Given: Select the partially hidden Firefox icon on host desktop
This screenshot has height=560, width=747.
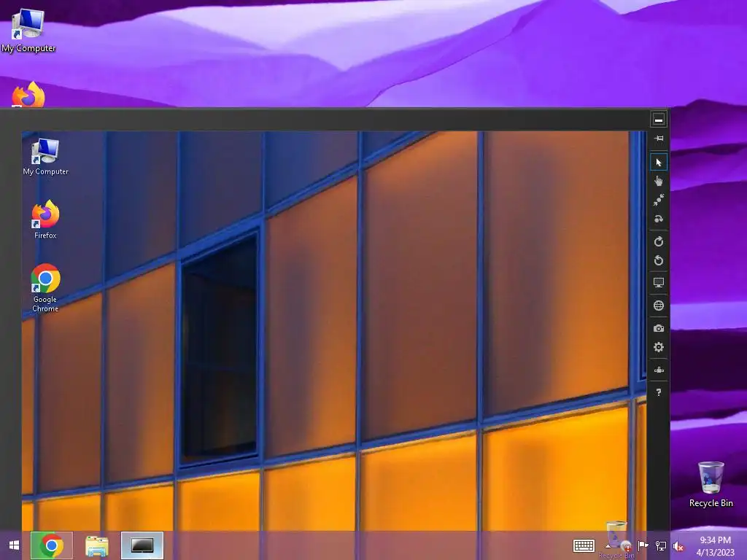Looking at the screenshot, I should (28, 94).
